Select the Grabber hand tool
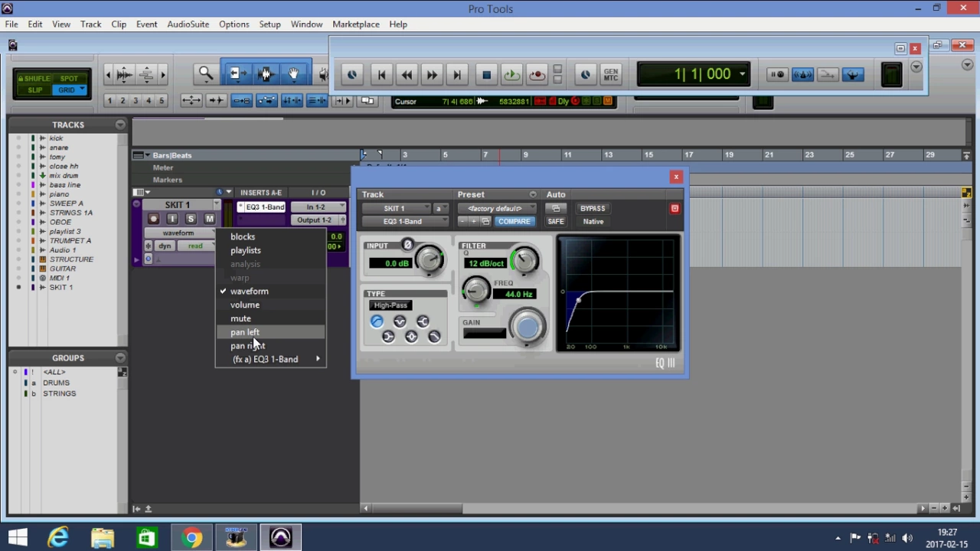 pos(293,73)
